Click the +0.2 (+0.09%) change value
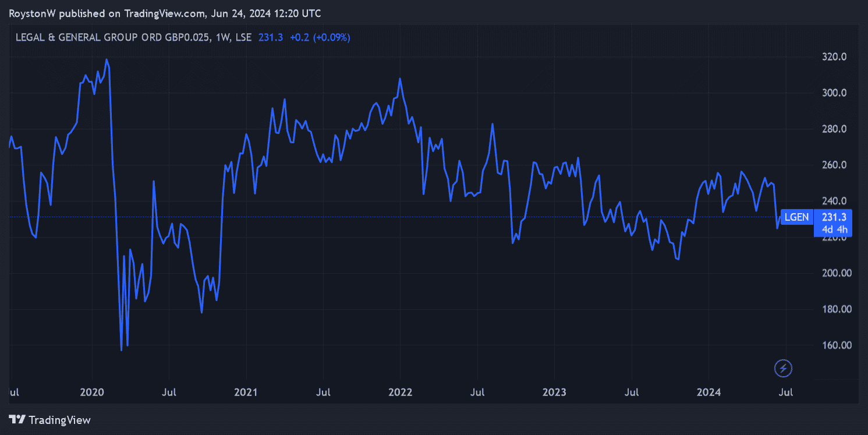The width and height of the screenshot is (868, 435). tap(320, 37)
